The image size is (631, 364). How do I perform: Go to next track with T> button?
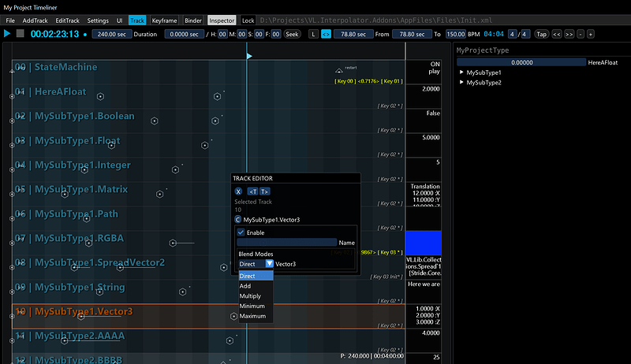click(x=264, y=191)
